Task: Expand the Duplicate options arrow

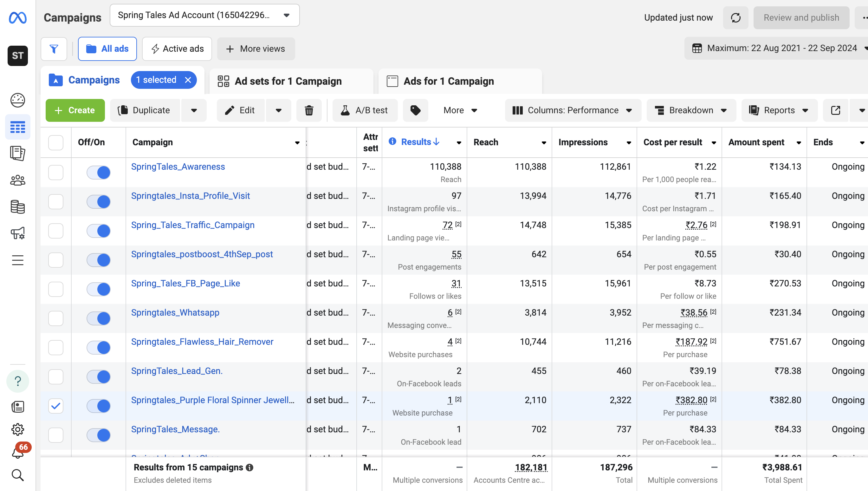Action: (x=194, y=110)
